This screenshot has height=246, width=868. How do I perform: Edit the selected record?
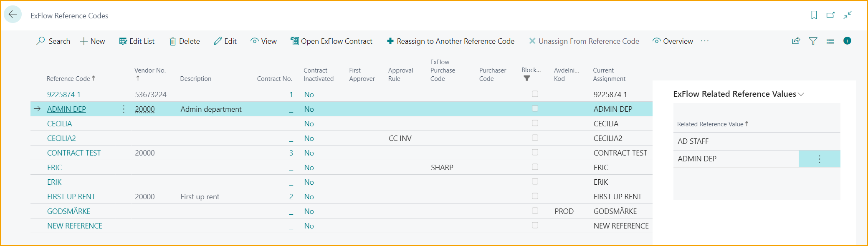(225, 41)
